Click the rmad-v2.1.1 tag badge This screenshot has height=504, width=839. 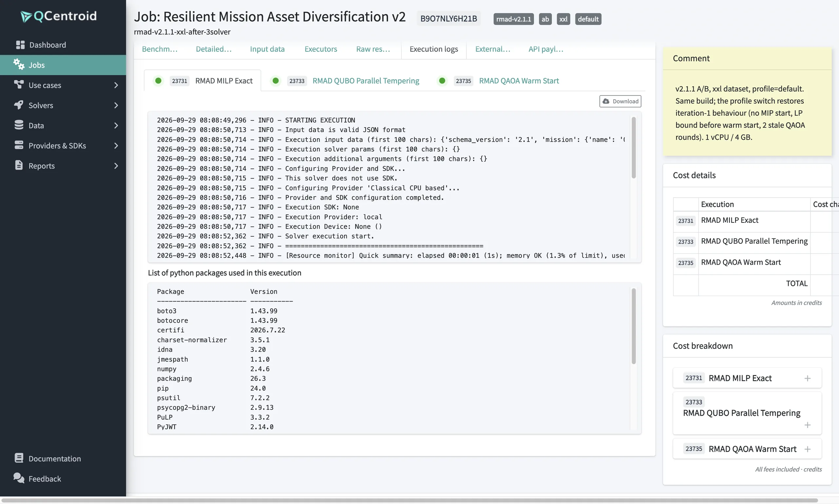(x=513, y=19)
